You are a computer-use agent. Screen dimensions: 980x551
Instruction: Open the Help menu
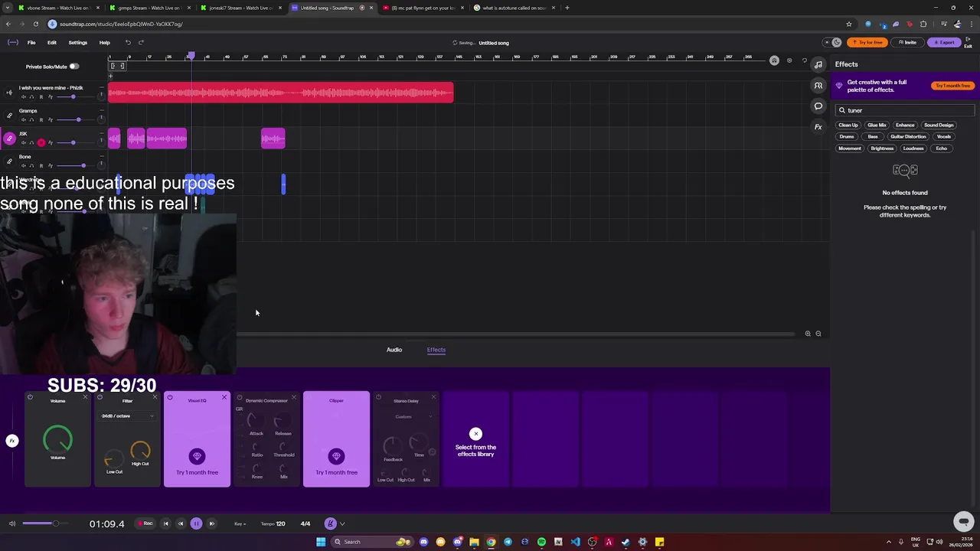pos(105,42)
